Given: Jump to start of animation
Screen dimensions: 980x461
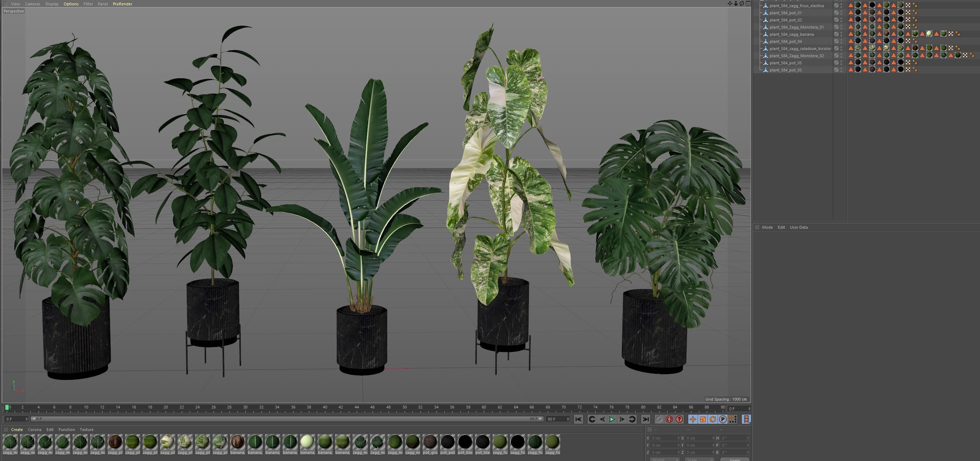Looking at the screenshot, I should click(x=578, y=419).
